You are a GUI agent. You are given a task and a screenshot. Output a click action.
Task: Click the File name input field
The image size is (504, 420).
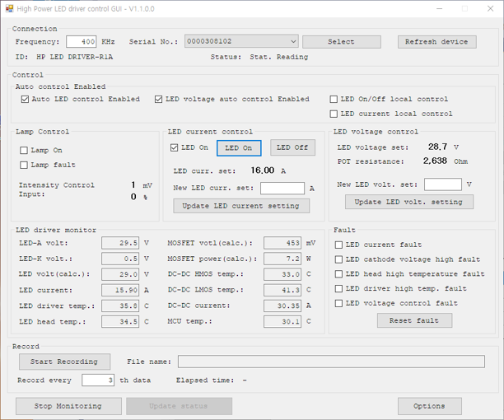tap(331, 362)
